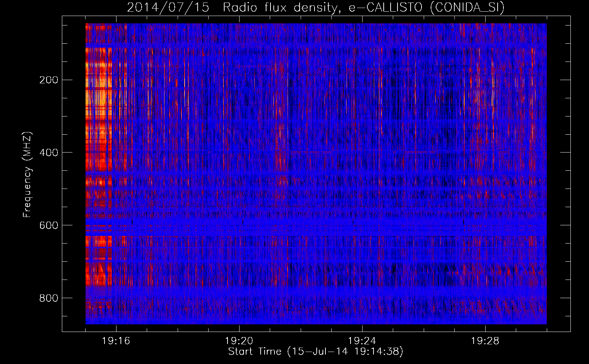Screen dimensions: 589x364
Task: Click the 600 frequency tick label
Action: point(49,225)
